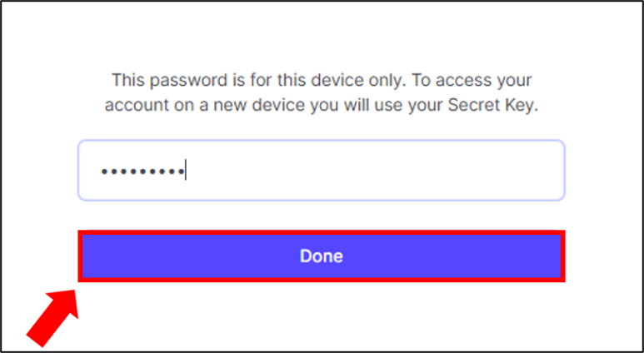Click the tip of the red arrow annotation
This screenshot has height=353, width=644.
(77, 293)
